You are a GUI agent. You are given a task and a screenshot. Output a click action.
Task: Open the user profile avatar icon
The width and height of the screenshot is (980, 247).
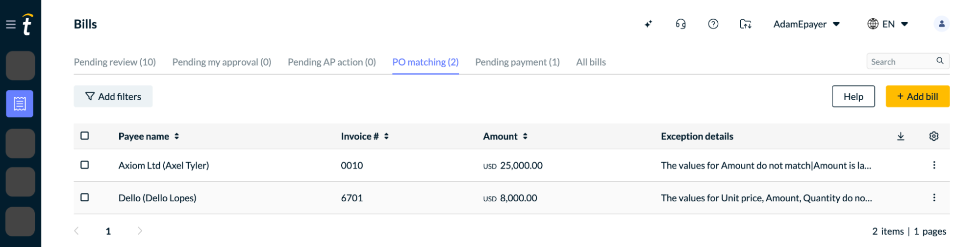coord(941,24)
